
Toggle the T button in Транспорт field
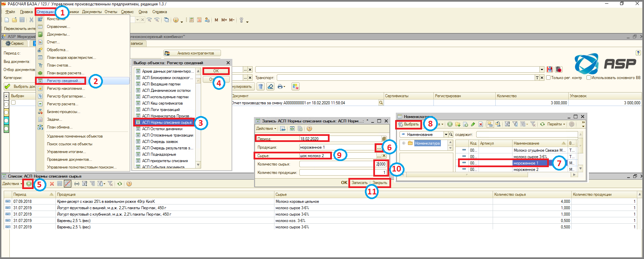[537, 78]
